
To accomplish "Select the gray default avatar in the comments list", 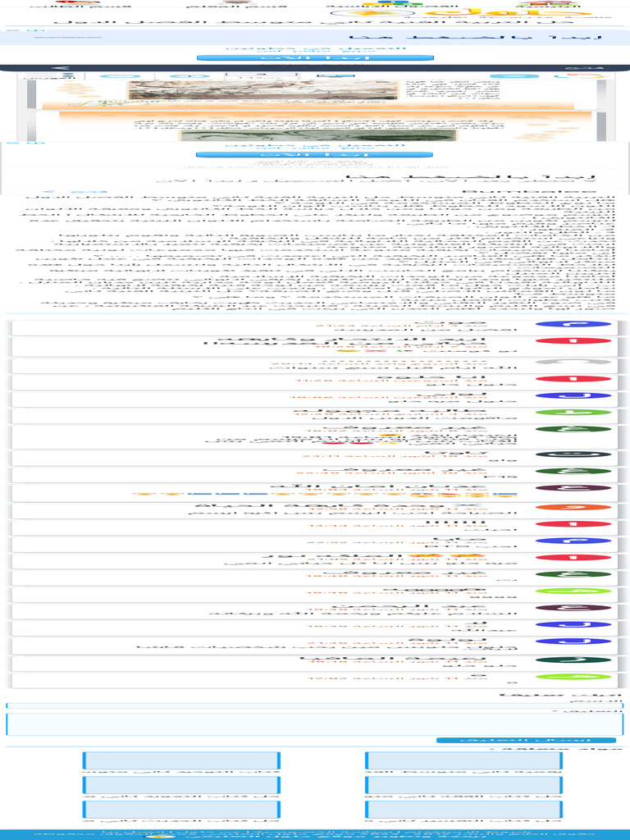I will [573, 362].
